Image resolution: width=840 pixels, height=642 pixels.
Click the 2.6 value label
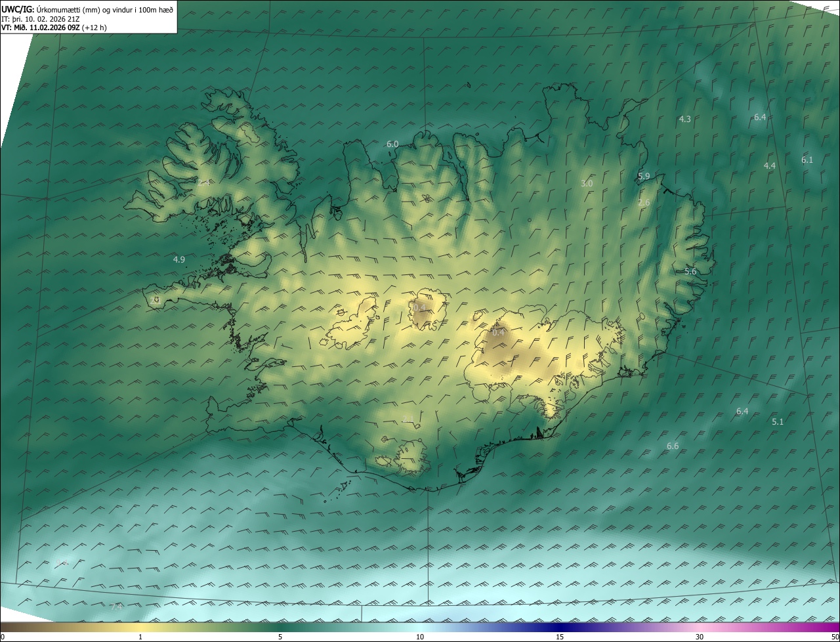click(x=644, y=202)
